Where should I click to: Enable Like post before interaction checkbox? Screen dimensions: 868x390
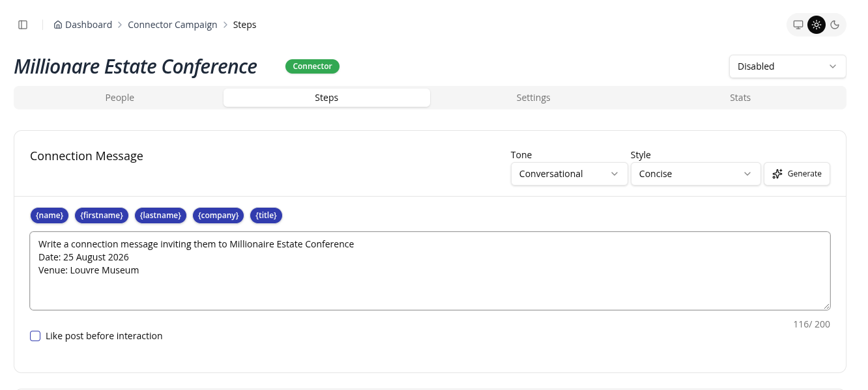(x=35, y=336)
